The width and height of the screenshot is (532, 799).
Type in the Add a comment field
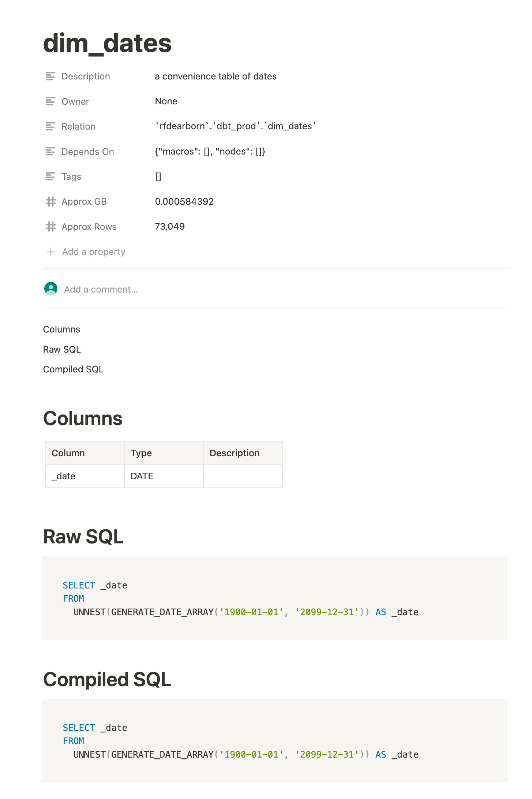click(101, 289)
